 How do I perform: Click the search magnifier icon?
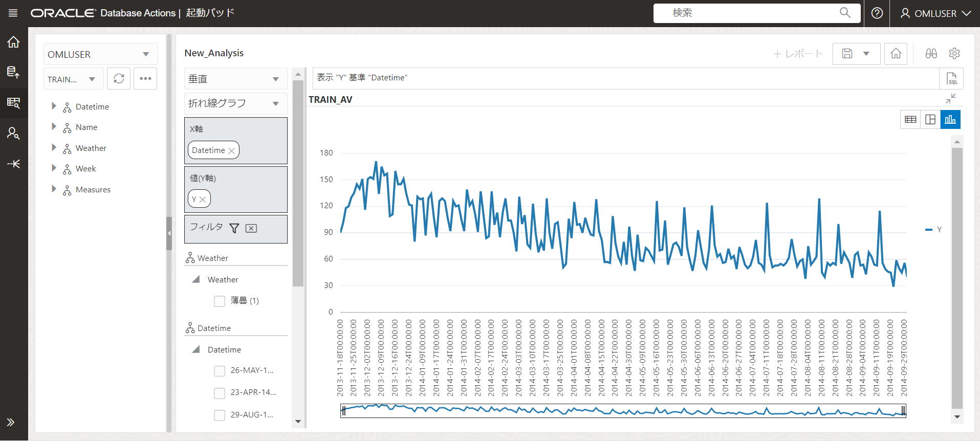point(845,13)
